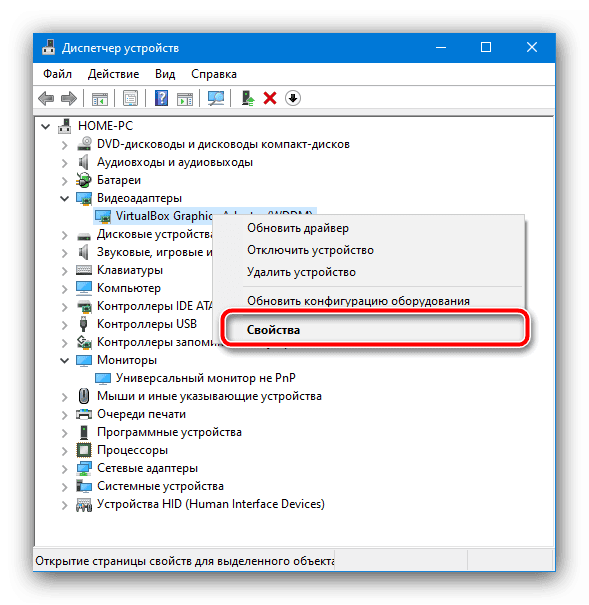This screenshot has width=589, height=605.
Task: Click the circled down-arrow toolbar icon
Action: [x=293, y=98]
